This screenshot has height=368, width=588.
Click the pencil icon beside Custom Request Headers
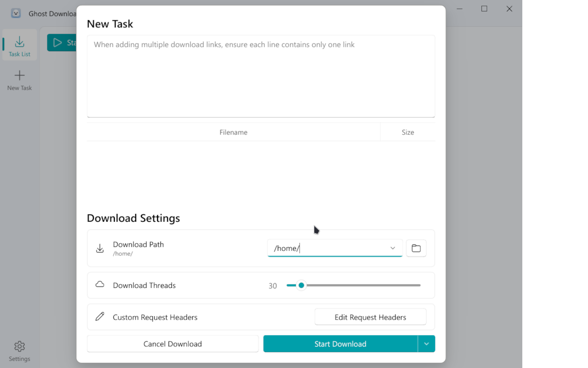[x=100, y=317]
